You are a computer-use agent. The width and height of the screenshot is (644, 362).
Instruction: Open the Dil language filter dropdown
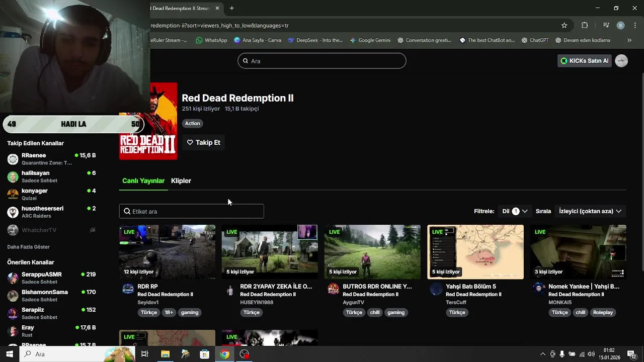[515, 211]
